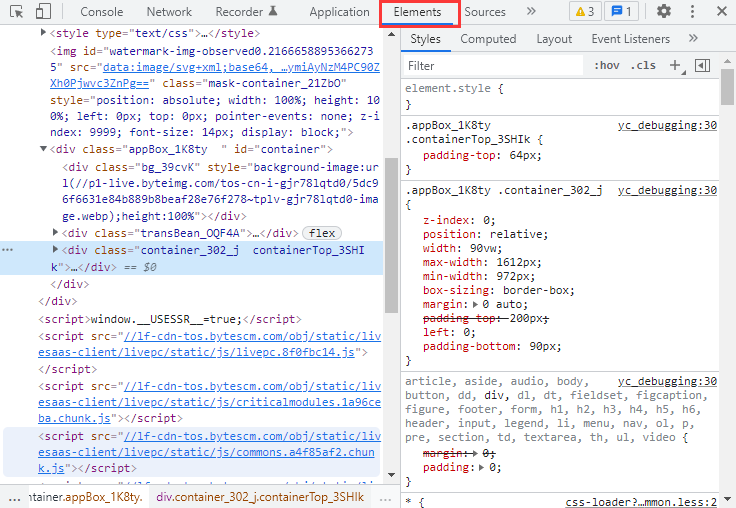736x508 pixels.
Task: Toggle the :hov element state button
Action: 606,66
